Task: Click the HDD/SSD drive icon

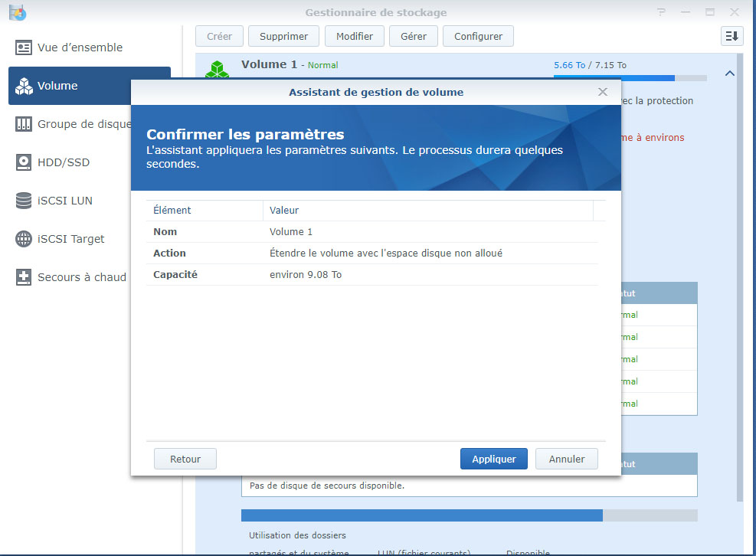Action: click(24, 162)
